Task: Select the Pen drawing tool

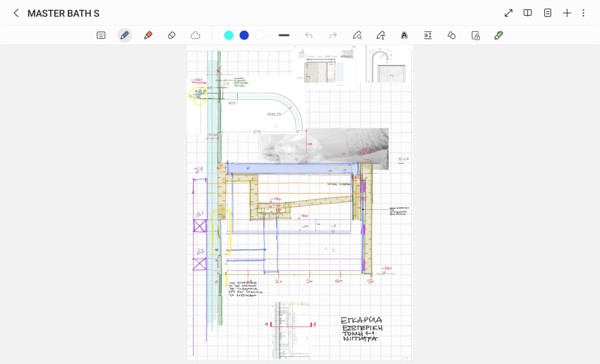Action: [x=124, y=35]
